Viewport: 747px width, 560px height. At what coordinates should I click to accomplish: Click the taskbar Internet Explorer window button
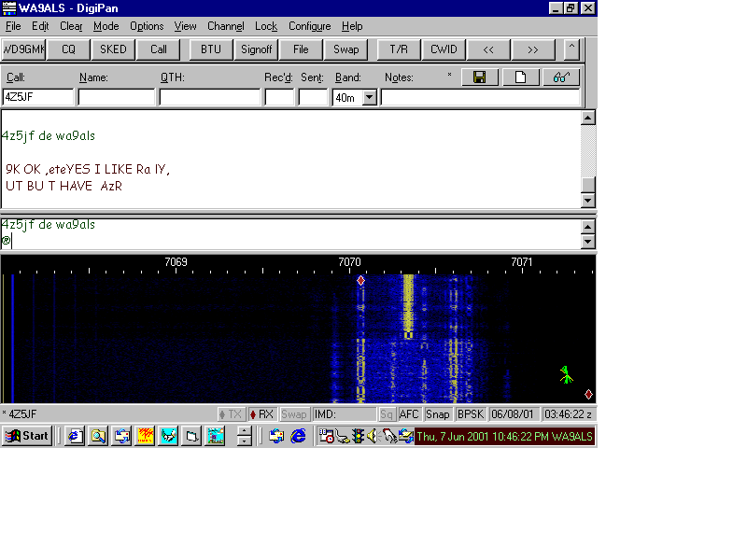[x=298, y=436]
